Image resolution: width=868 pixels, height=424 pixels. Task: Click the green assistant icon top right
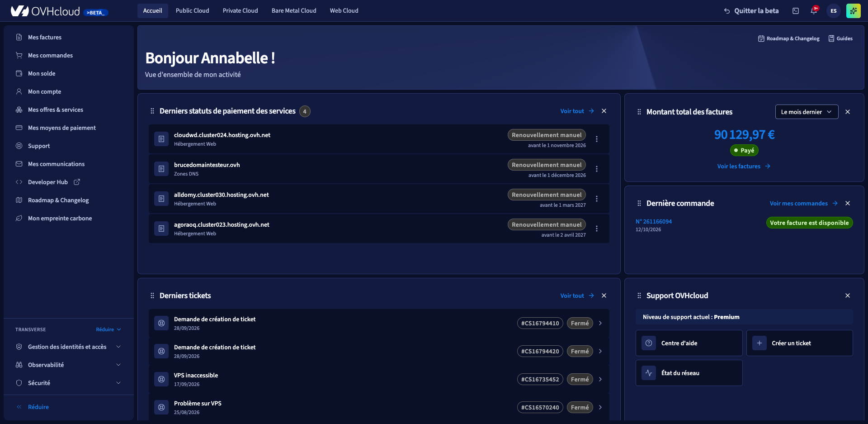(x=854, y=11)
